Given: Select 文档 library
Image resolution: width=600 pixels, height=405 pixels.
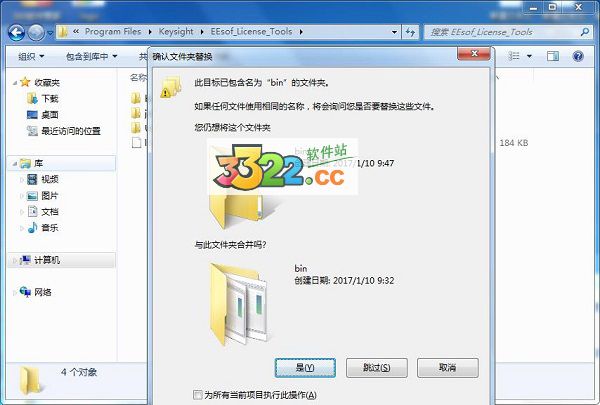Looking at the screenshot, I should (x=50, y=212).
